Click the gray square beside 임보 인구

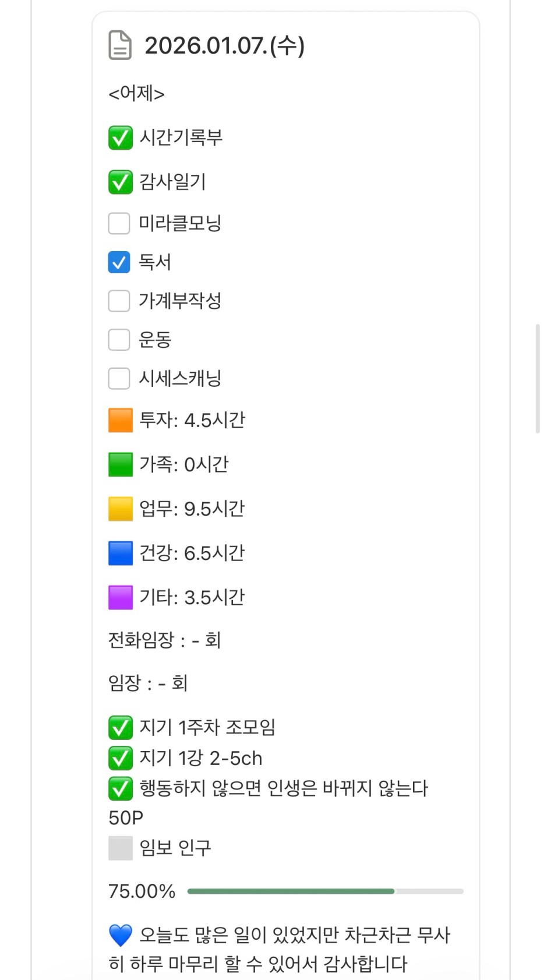pyautogui.click(x=121, y=848)
